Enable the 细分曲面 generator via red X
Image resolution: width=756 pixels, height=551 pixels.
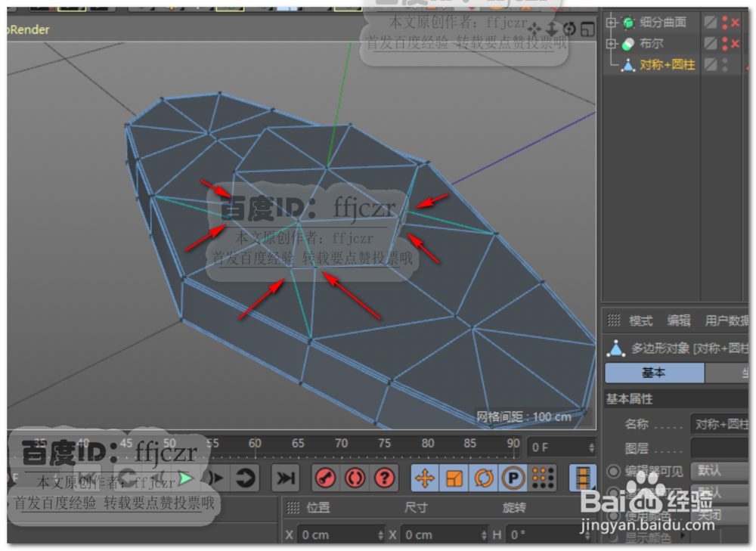point(736,23)
